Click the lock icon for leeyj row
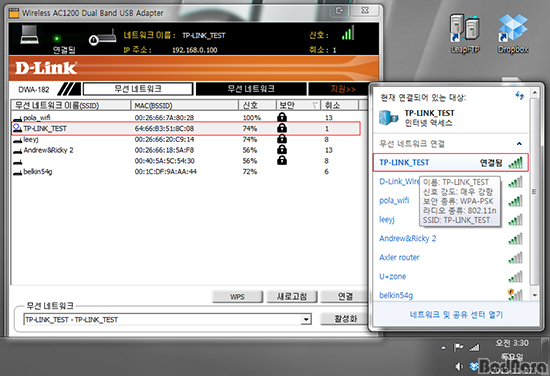The width and height of the screenshot is (550, 376). click(x=282, y=139)
